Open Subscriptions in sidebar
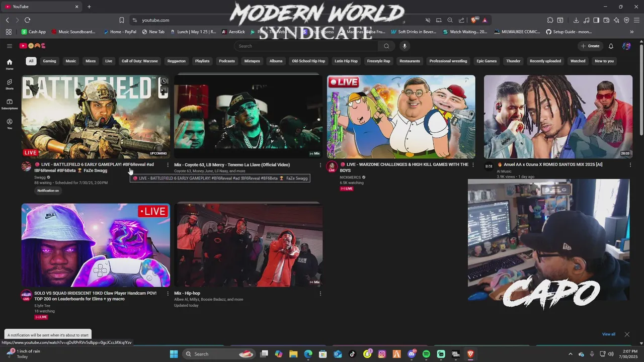 (x=9, y=104)
